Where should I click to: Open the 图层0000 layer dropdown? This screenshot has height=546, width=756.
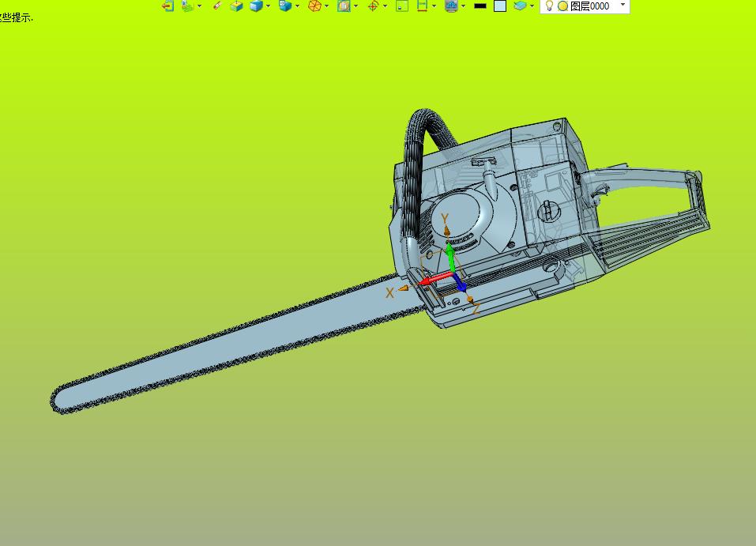pyautogui.click(x=622, y=5)
